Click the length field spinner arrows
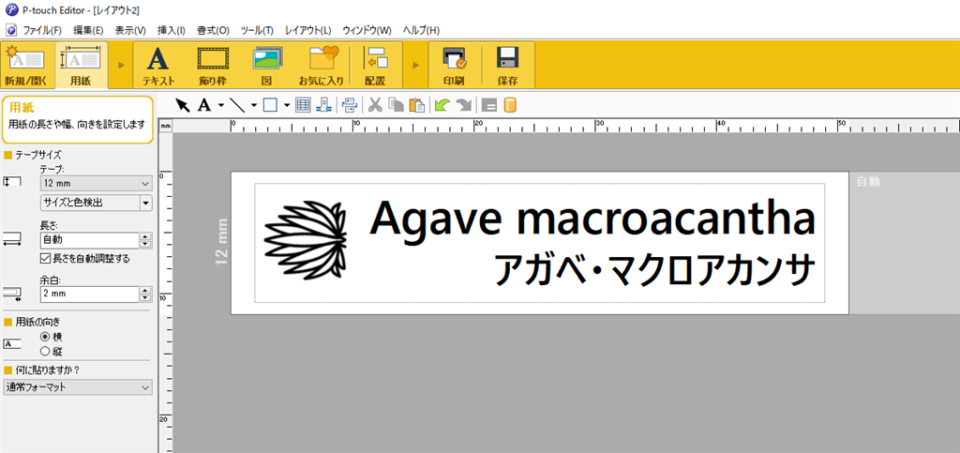Screen dimensions: 960x453 click(x=146, y=241)
